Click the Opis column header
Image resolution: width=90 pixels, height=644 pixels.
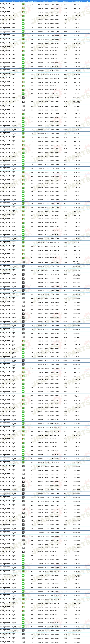(86, 1)
